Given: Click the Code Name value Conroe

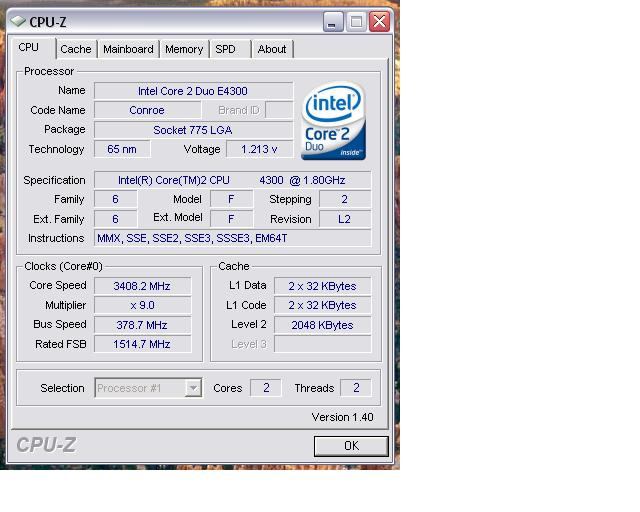Looking at the screenshot, I should tap(147, 110).
